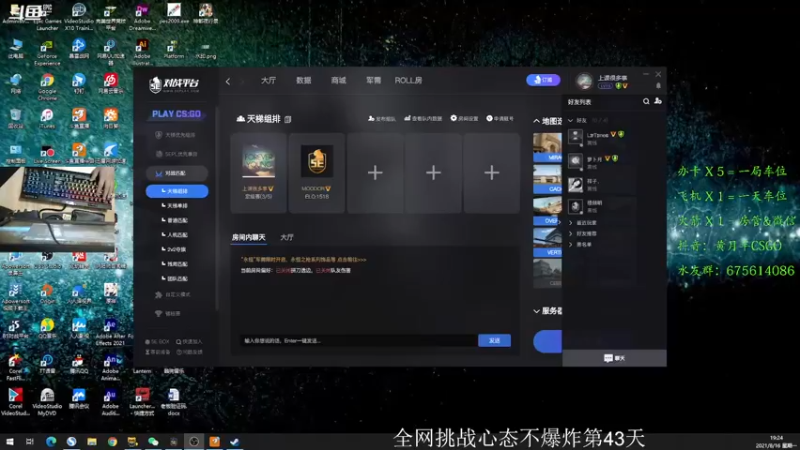Click the MOODOOR player card
The width and height of the screenshot is (800, 450).
click(316, 173)
